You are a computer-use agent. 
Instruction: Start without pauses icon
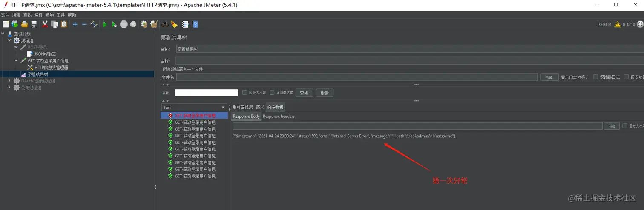click(114, 24)
